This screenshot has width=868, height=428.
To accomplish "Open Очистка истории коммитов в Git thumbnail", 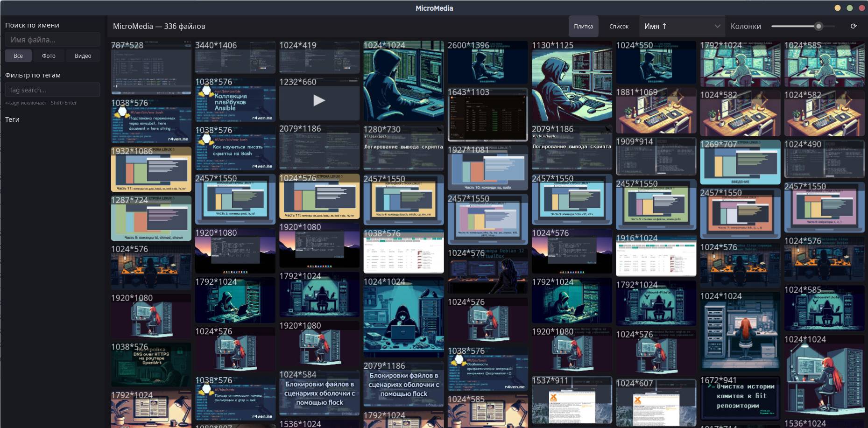I will 740,398.
